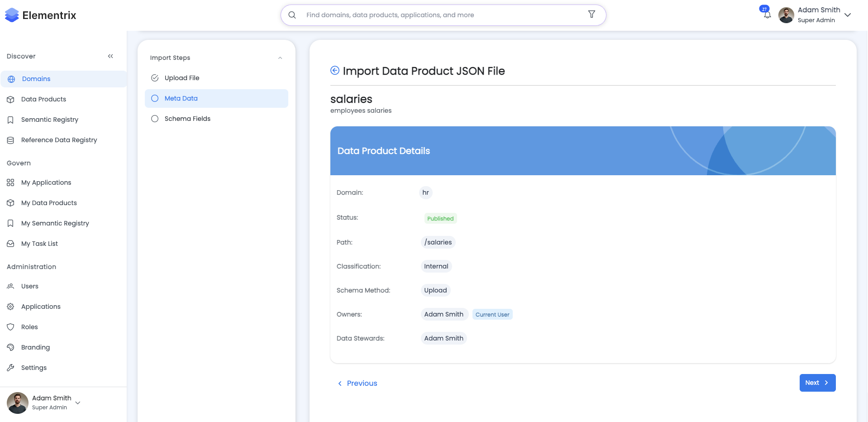
Task: Collapse the Import Steps panel
Action: 280,58
